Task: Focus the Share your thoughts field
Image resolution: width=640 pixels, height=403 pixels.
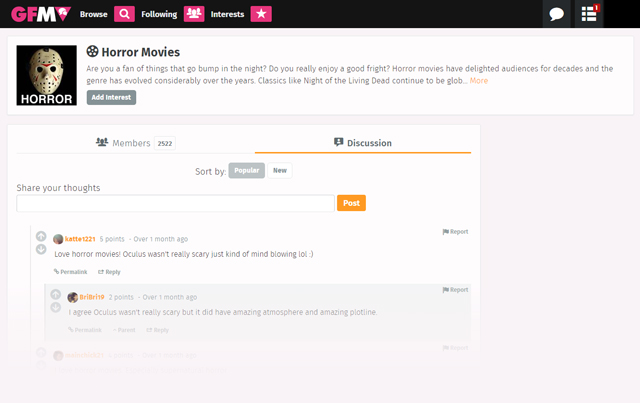Action: [x=176, y=203]
